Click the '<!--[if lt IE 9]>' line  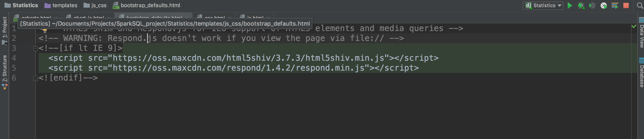[80, 48]
